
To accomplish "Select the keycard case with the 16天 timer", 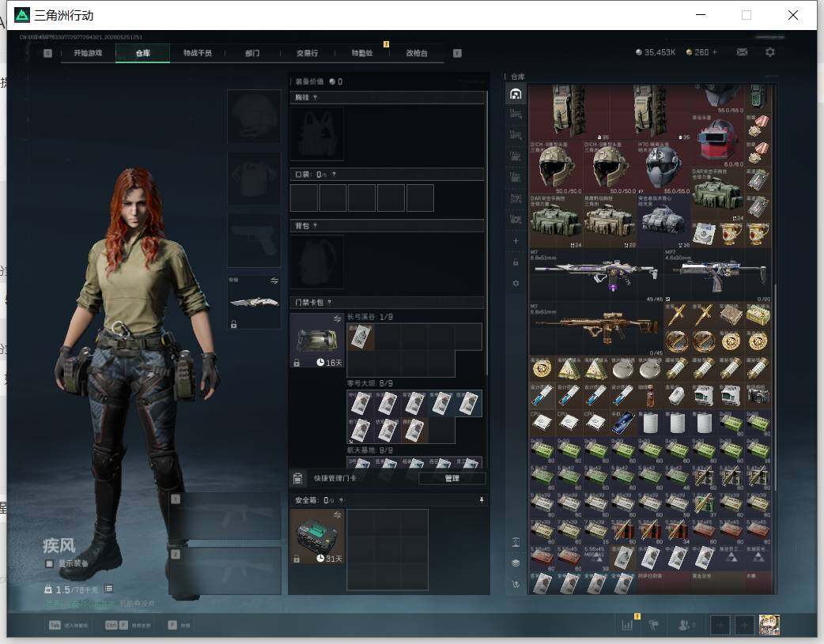I will click(x=317, y=341).
